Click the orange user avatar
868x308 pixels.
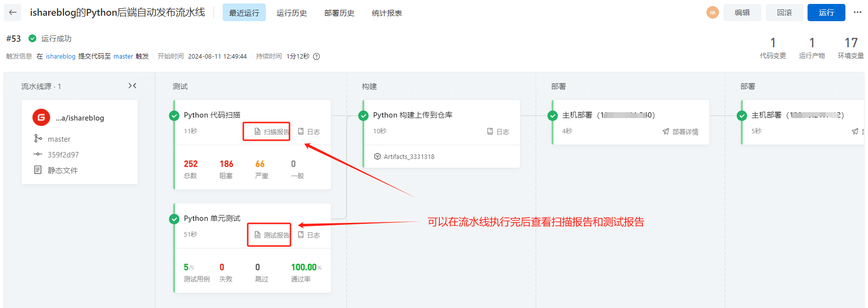(x=712, y=13)
